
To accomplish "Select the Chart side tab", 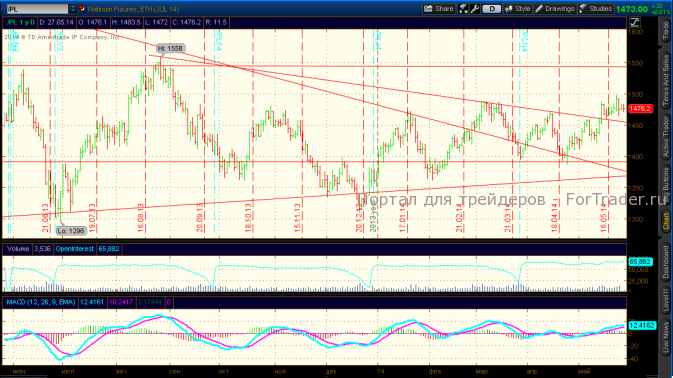I will 666,222.
